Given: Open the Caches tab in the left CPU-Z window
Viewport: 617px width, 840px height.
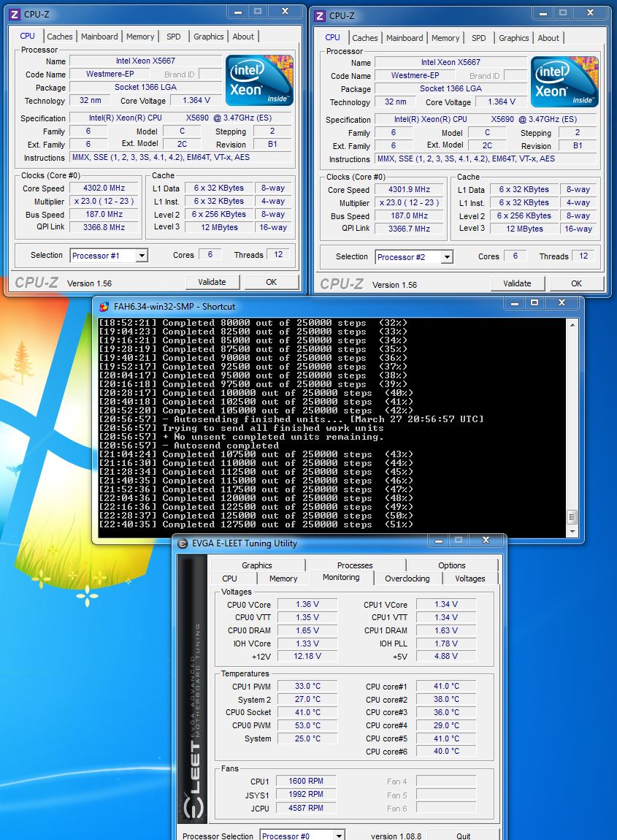Looking at the screenshot, I should pyautogui.click(x=59, y=37).
